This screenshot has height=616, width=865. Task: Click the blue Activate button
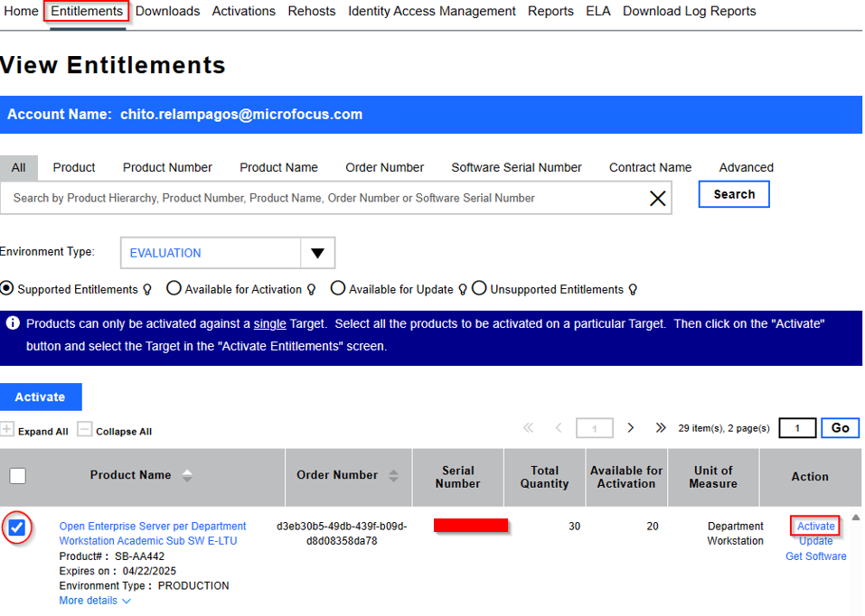tap(41, 397)
